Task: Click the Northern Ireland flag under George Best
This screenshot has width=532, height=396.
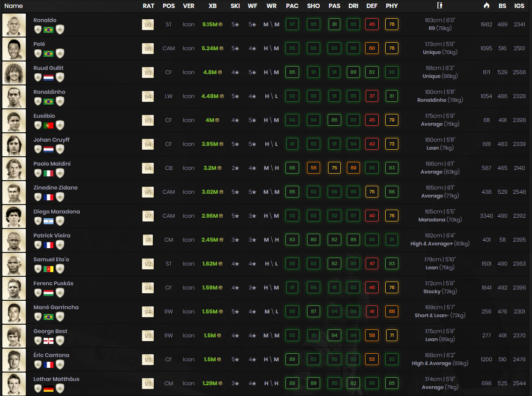Action: coord(49,341)
